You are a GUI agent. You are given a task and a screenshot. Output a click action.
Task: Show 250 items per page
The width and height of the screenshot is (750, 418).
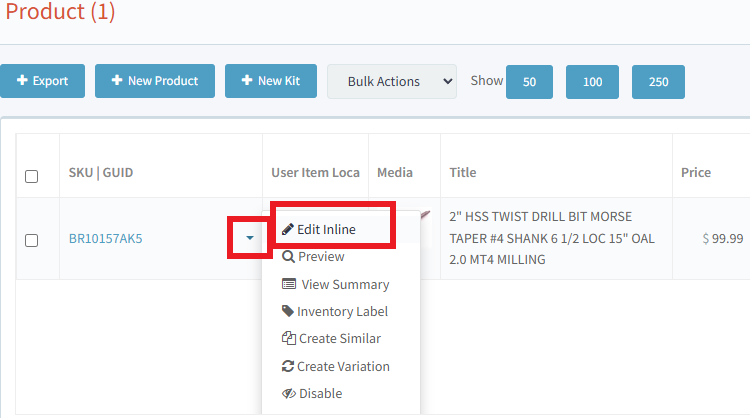coord(658,82)
